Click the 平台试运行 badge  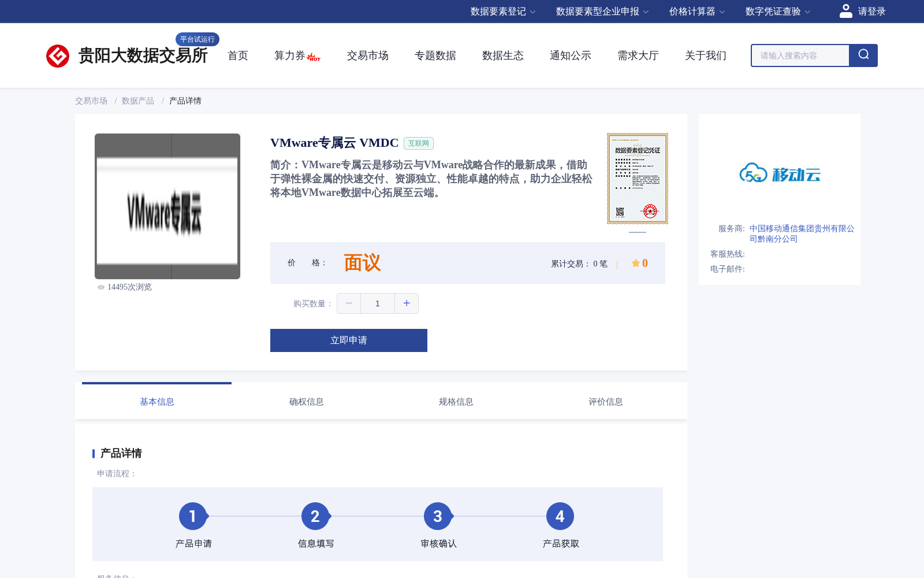pyautogui.click(x=198, y=39)
